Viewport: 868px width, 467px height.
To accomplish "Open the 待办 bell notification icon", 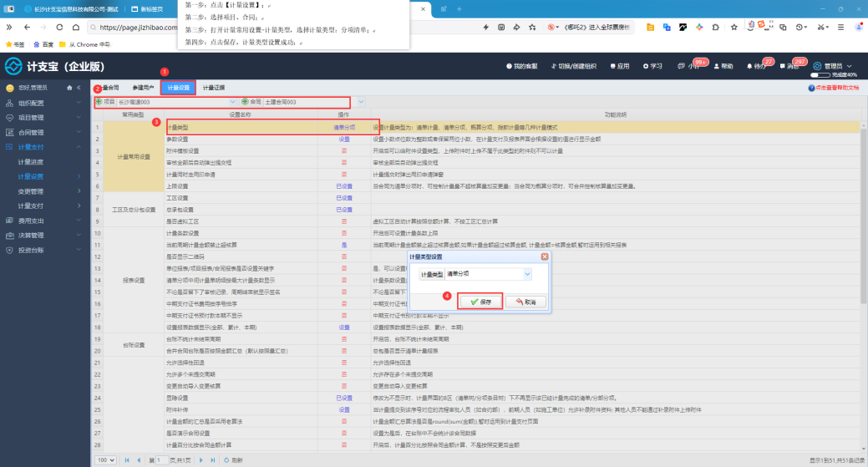I will pos(749,66).
